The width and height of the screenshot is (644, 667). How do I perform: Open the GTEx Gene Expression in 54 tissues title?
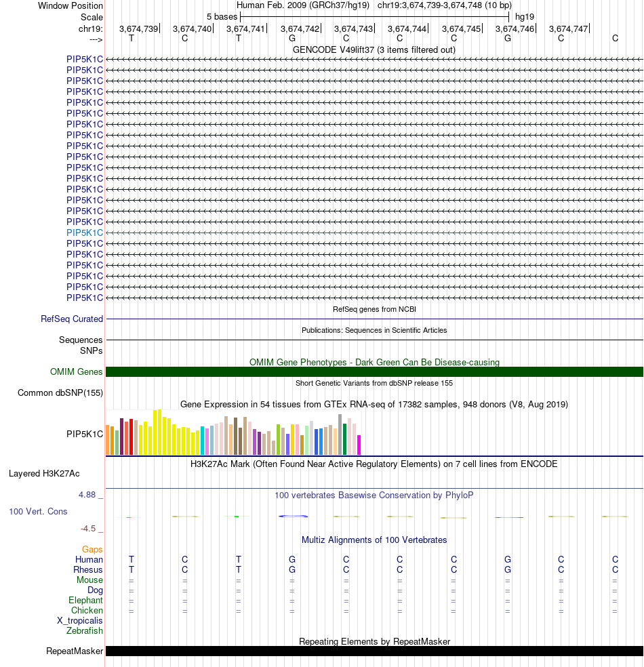click(374, 404)
